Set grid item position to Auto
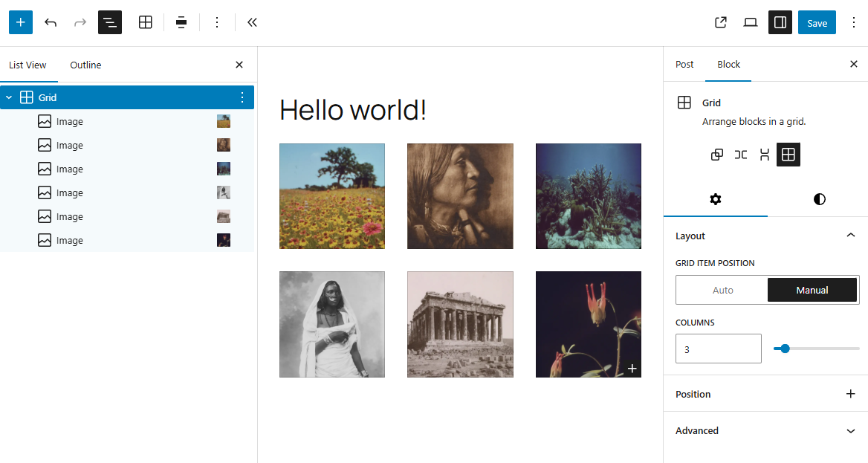This screenshot has height=463, width=868. 722,290
